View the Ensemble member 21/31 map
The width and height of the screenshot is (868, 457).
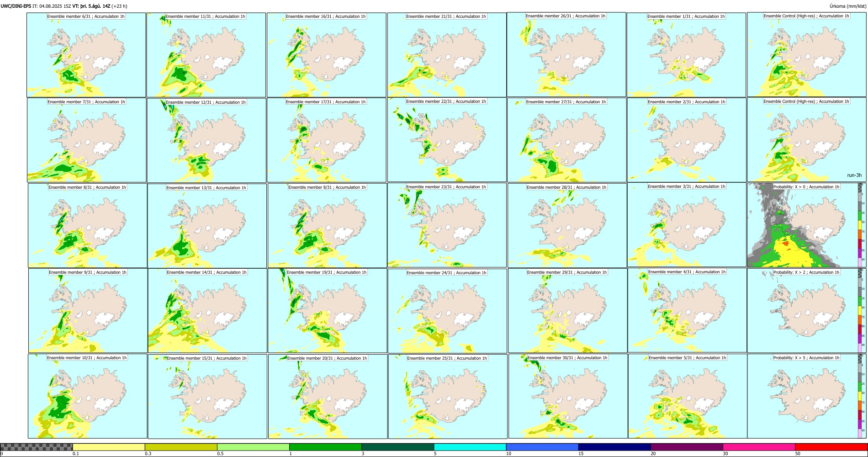point(447,55)
